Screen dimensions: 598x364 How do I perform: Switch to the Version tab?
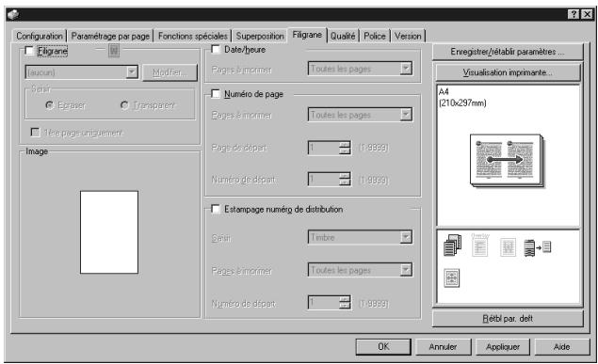tap(408, 36)
